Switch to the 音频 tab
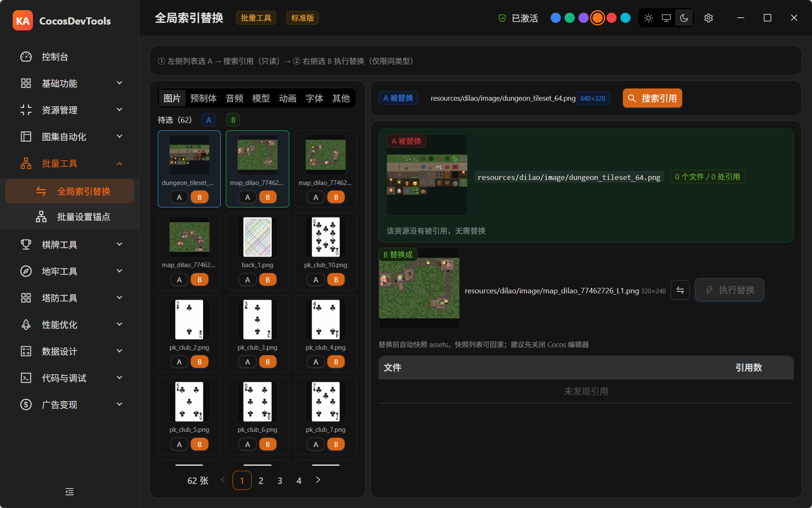The image size is (812, 508). [x=235, y=98]
